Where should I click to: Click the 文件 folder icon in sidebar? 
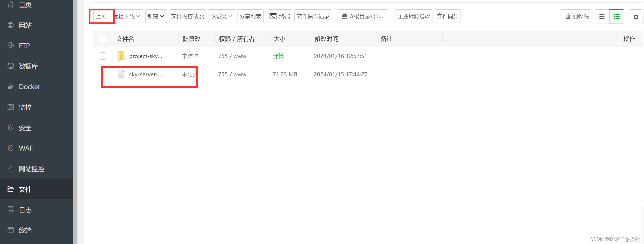(11, 189)
